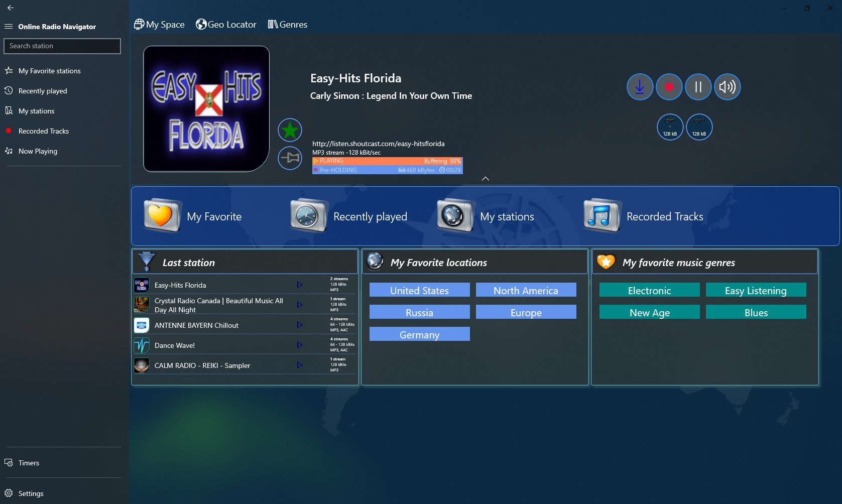842x504 pixels.
Task: Switch to the Genres tab
Action: (x=287, y=25)
